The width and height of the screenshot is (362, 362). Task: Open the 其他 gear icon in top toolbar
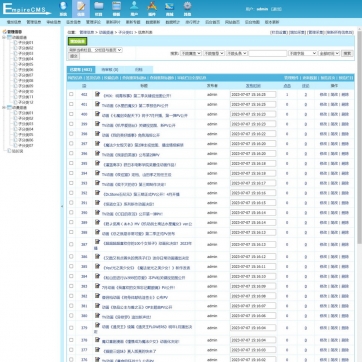[187, 6]
